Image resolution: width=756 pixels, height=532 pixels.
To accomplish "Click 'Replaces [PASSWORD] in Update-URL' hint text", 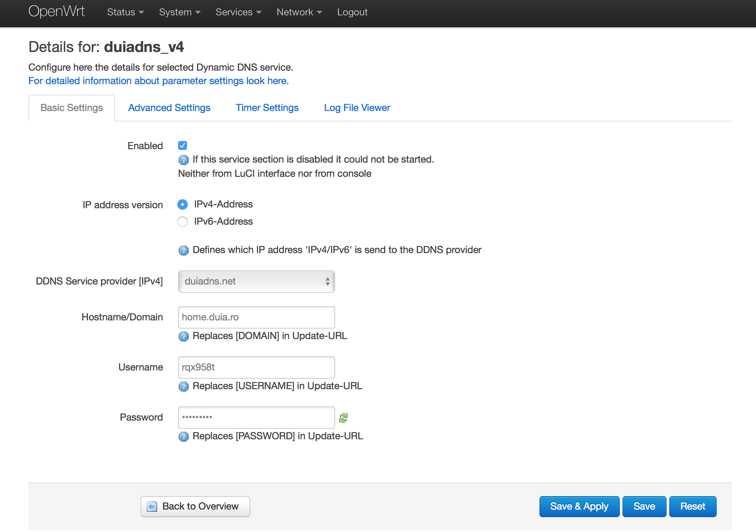I will tap(278, 436).
